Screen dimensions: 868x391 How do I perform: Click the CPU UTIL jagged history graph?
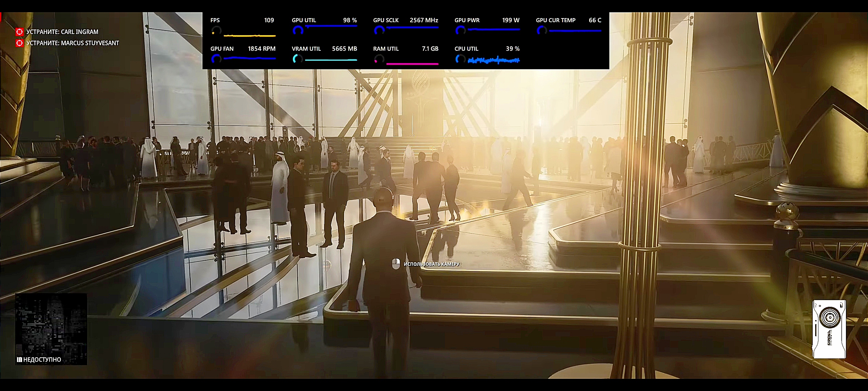494,60
